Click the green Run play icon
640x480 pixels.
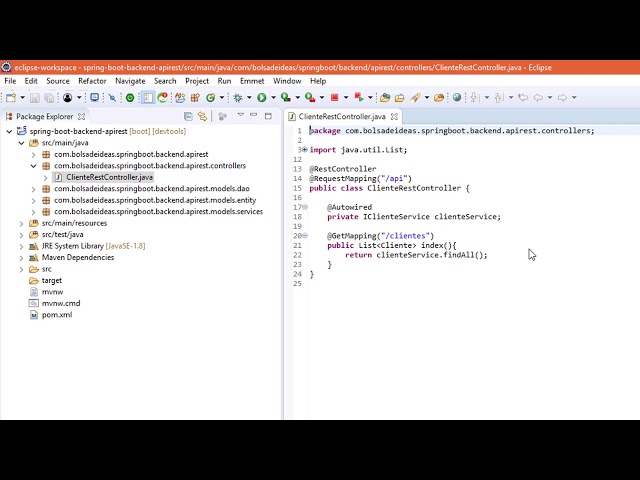262,98
